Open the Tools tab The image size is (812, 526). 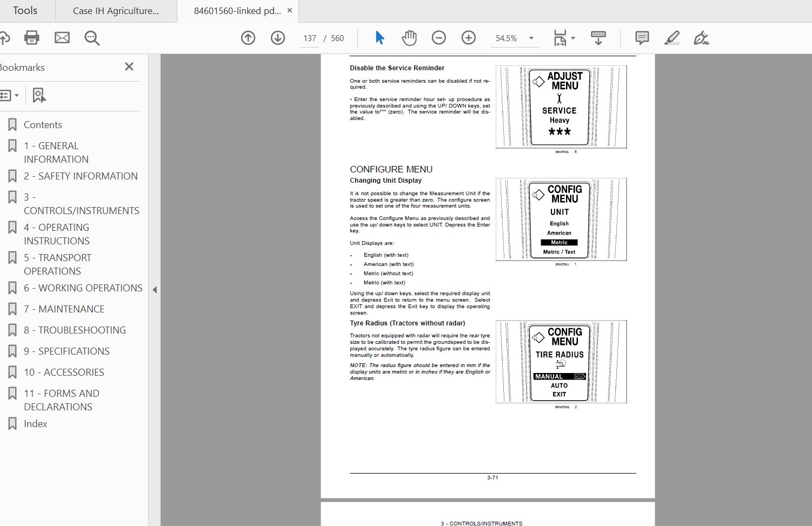coord(25,11)
